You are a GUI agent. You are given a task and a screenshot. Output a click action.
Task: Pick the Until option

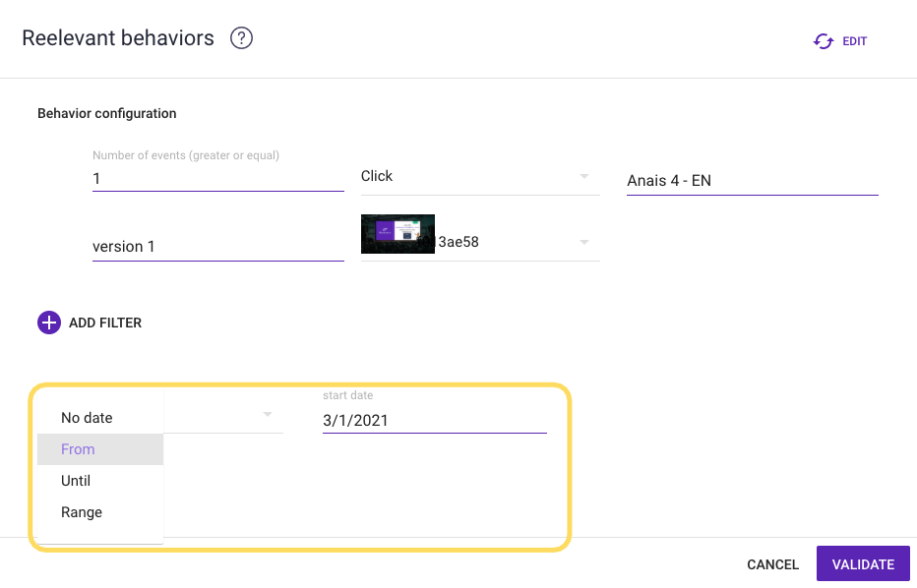(x=76, y=481)
